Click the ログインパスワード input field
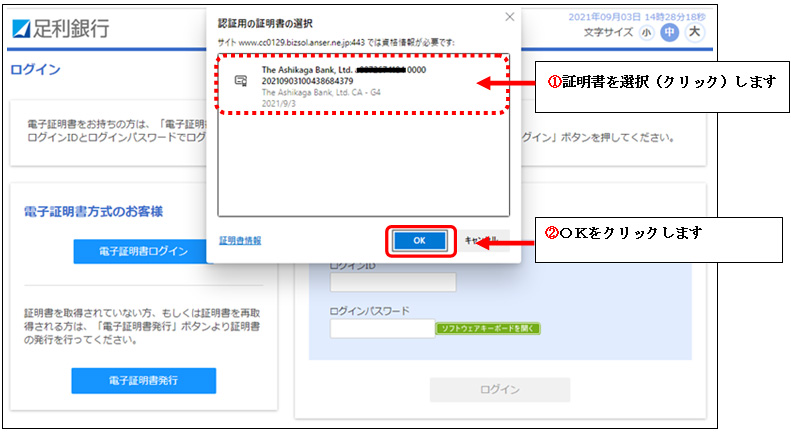The height and width of the screenshot is (433, 791). (382, 329)
